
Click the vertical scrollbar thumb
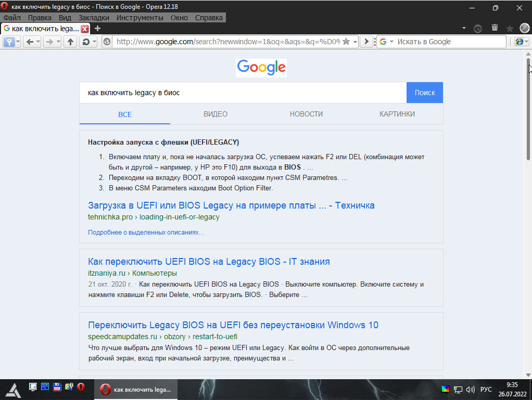coord(528,109)
